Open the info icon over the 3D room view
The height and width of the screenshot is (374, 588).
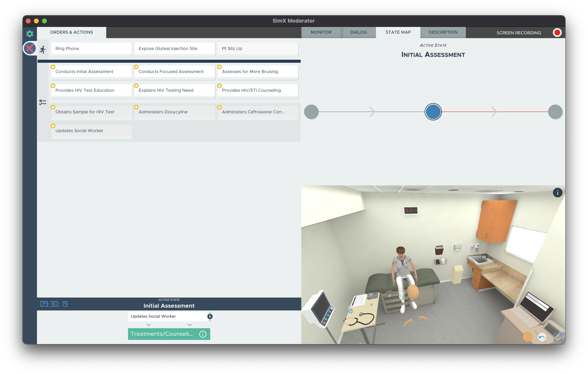[557, 193]
